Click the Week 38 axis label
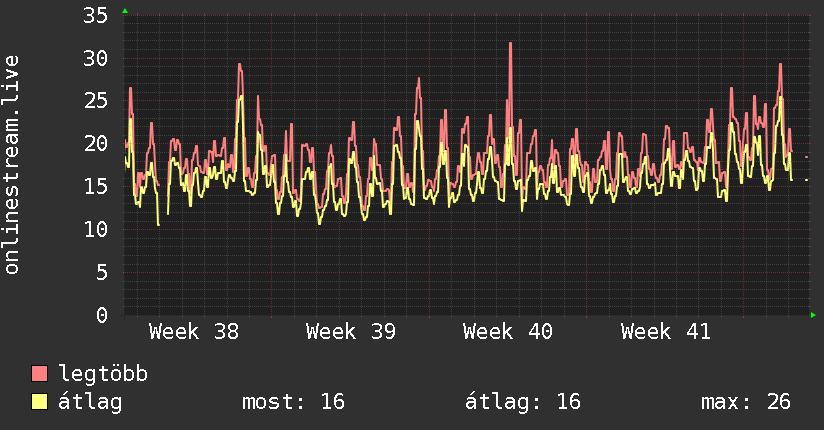Image resolution: width=824 pixels, height=430 pixels. coord(194,332)
